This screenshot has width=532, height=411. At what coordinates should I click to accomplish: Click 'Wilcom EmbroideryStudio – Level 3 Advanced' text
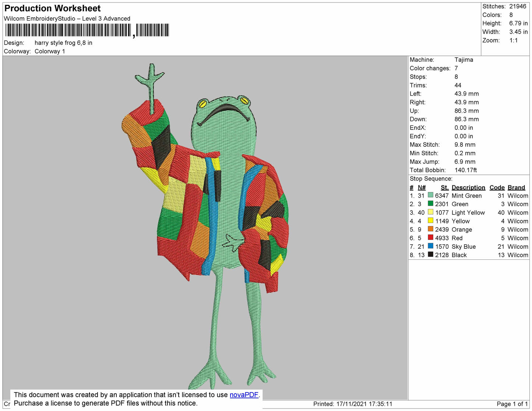[x=67, y=18]
